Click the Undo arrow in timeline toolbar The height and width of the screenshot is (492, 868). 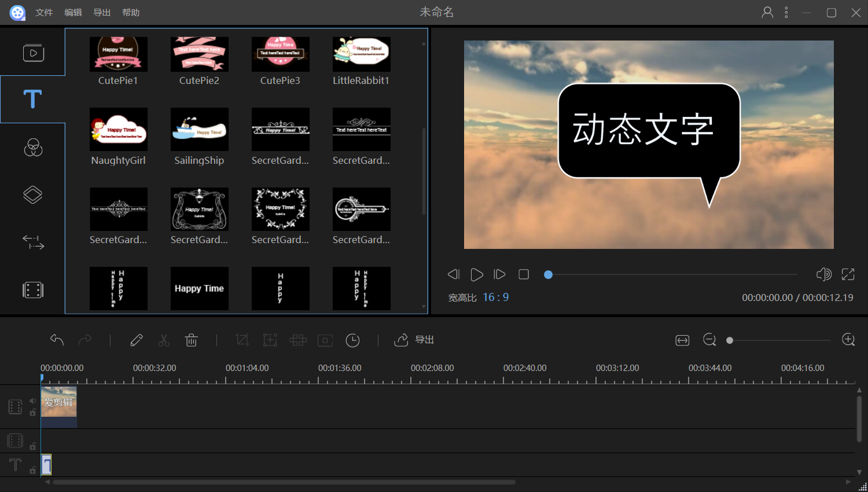[x=57, y=340]
